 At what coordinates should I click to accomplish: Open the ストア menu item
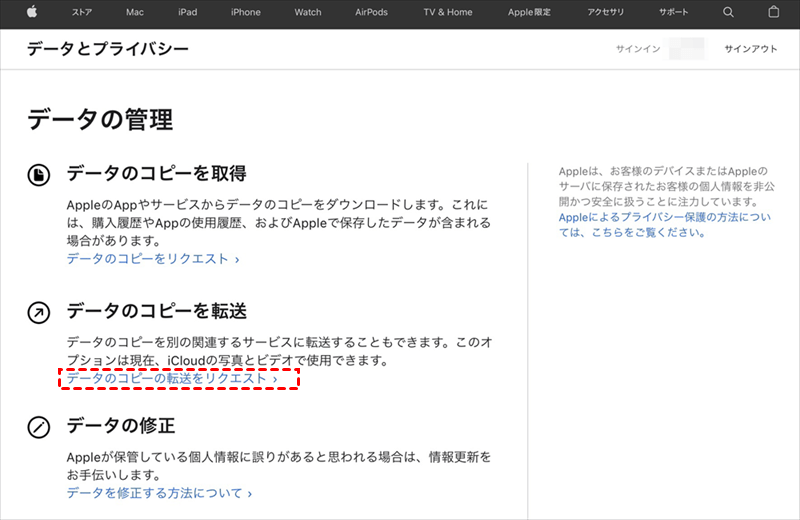point(82,12)
